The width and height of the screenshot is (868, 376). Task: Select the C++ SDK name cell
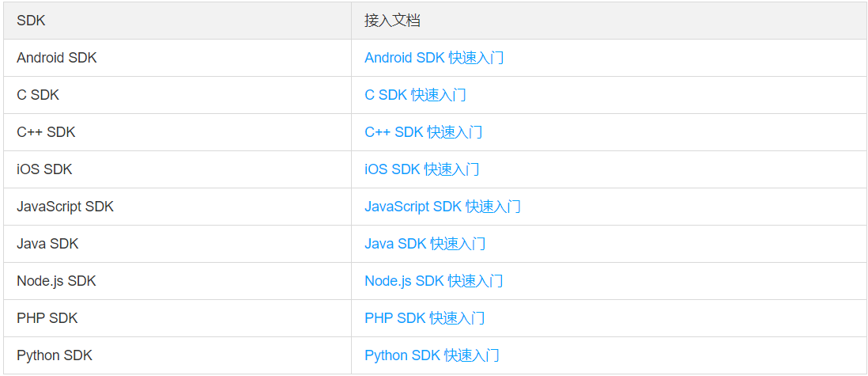pos(46,132)
